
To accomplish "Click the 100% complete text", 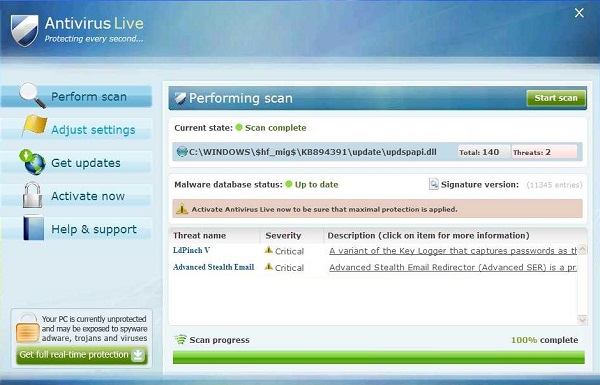I will click(545, 340).
